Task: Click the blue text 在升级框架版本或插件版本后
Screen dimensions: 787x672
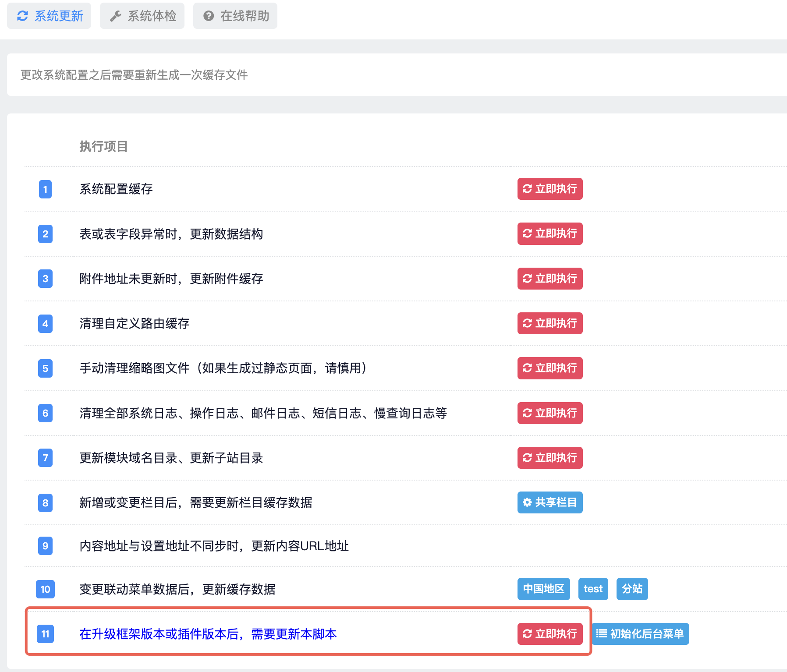Action: click(x=159, y=634)
